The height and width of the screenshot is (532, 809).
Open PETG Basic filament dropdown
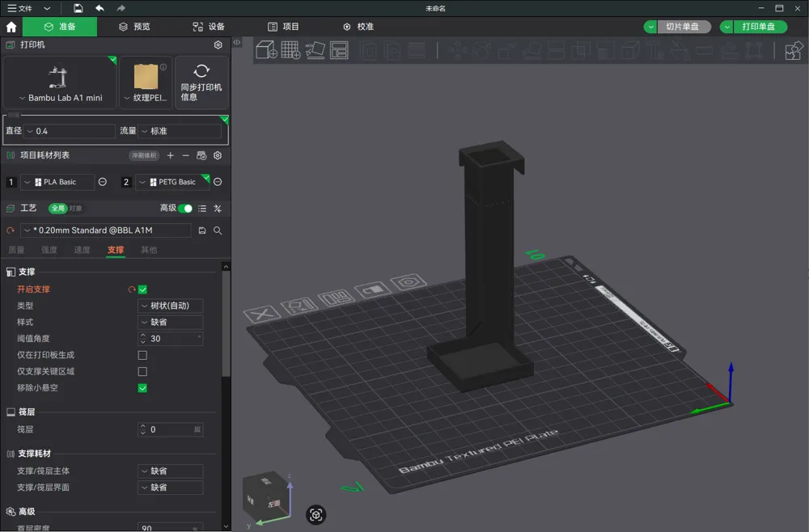coord(172,182)
